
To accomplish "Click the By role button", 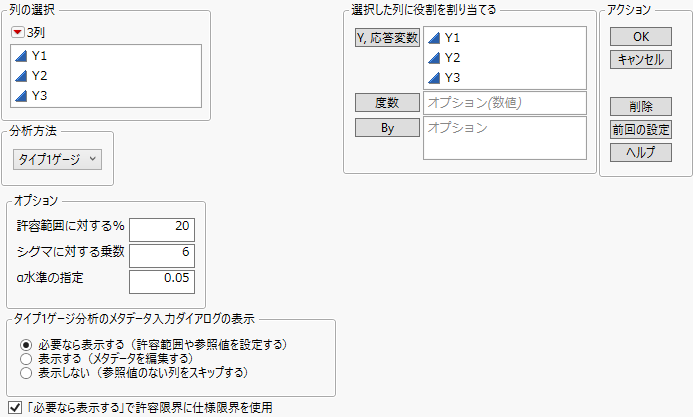I will click(387, 128).
